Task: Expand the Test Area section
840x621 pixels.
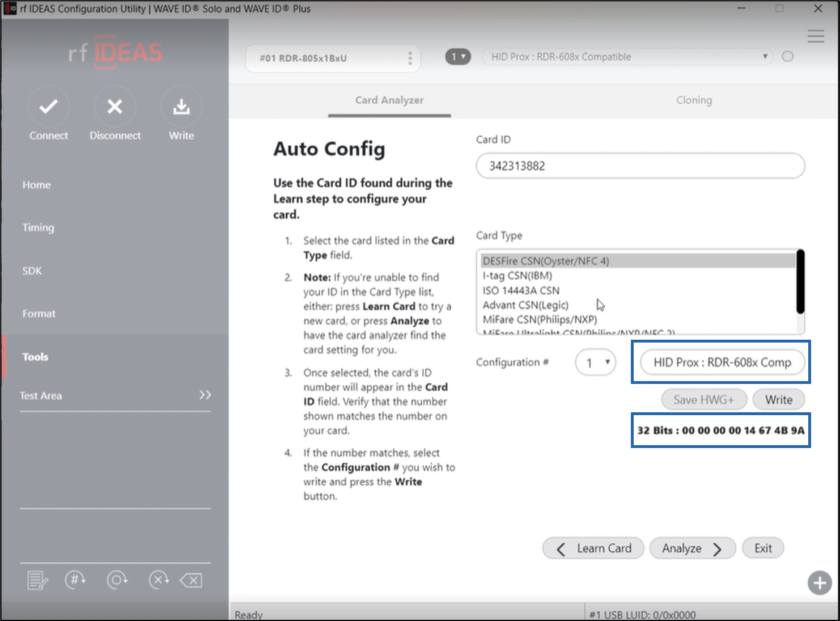Action: coord(115,395)
